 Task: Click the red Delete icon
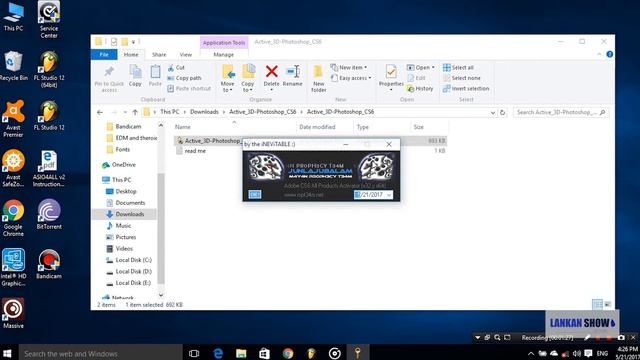click(271, 71)
